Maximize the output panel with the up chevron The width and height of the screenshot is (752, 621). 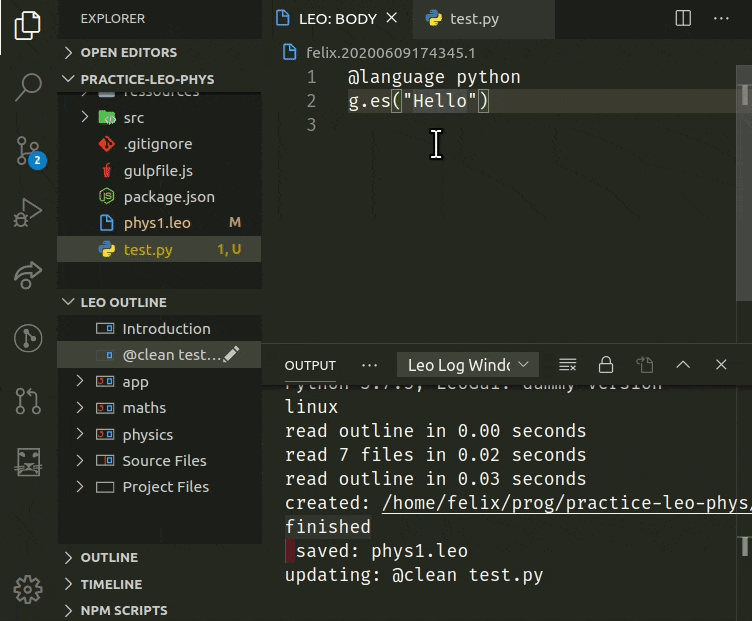pos(683,365)
